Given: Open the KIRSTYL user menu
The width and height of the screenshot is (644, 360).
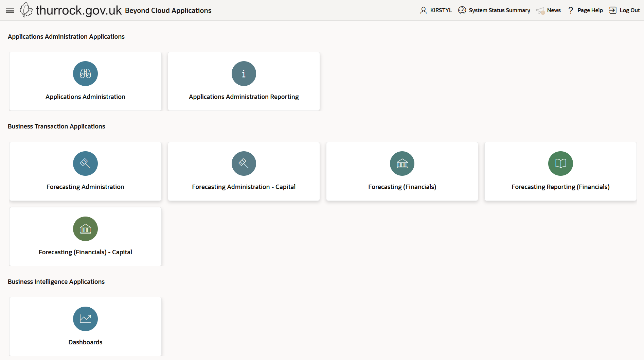Looking at the screenshot, I should [436, 10].
